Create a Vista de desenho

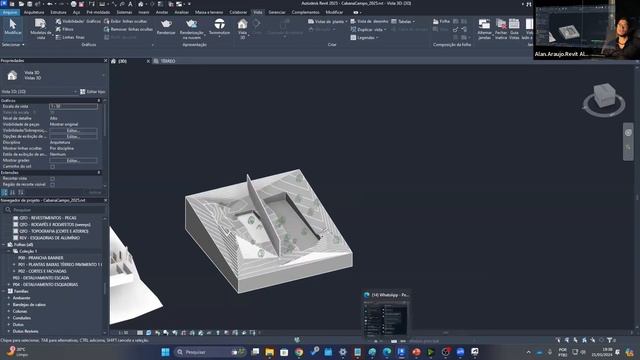369,21
